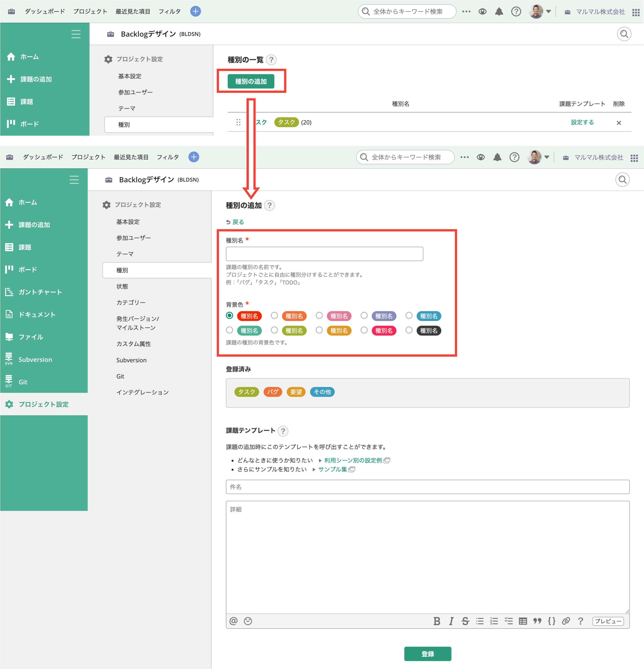Select the teal green background color radio
This screenshot has height=669, width=644.
click(229, 330)
